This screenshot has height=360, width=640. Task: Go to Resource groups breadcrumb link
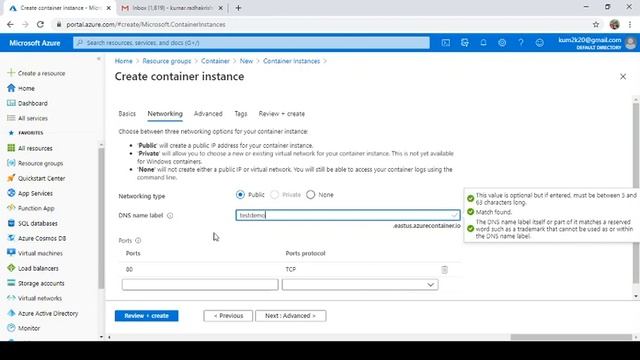tap(167, 61)
